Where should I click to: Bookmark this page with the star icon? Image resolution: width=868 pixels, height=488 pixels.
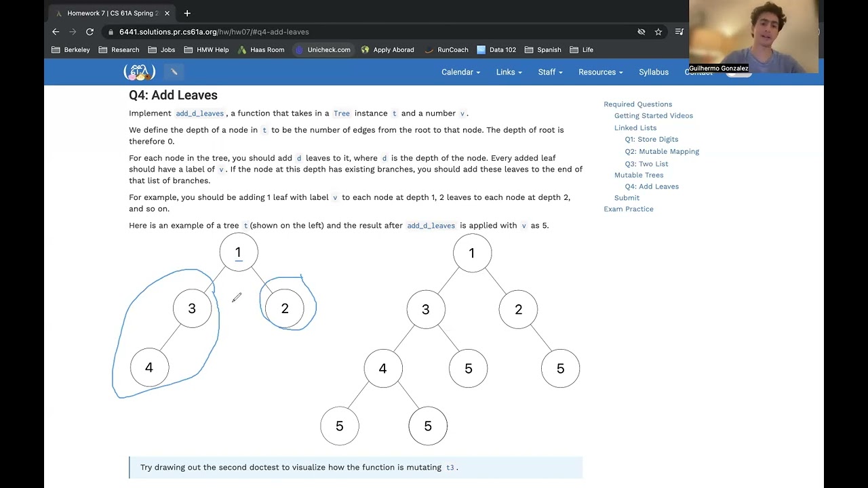tap(658, 32)
